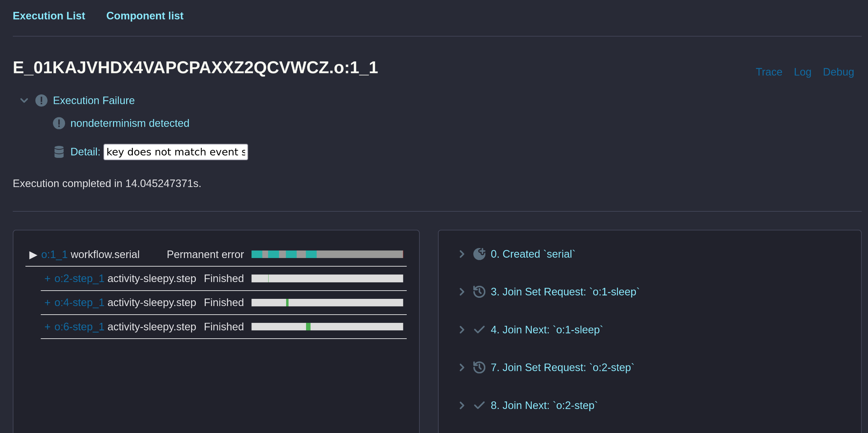Expand the o:2-step_1 child execution row
Screen dimensions: 868x433
click(x=47, y=278)
